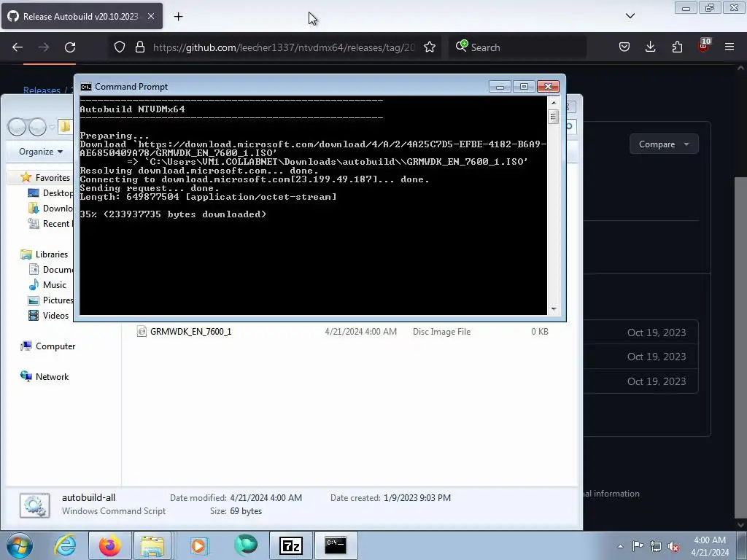
Task: Click the Command Prompt scrollbar thumb
Action: pyautogui.click(x=554, y=117)
